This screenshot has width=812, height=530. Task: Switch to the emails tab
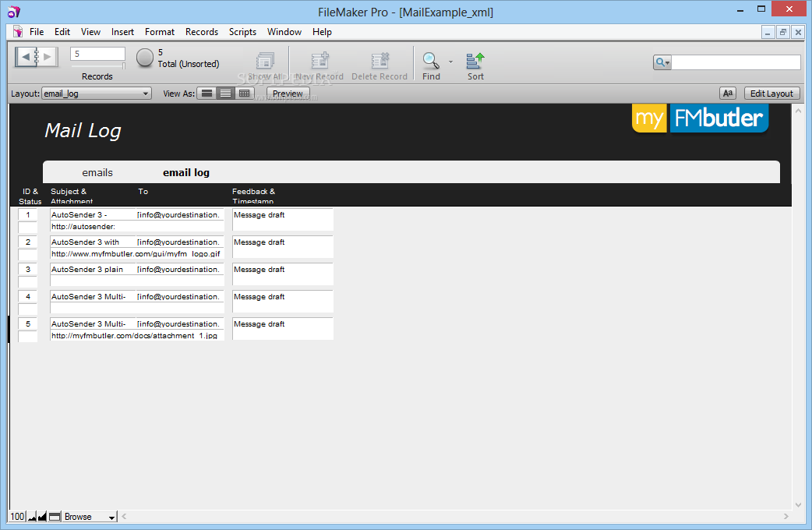(97, 172)
